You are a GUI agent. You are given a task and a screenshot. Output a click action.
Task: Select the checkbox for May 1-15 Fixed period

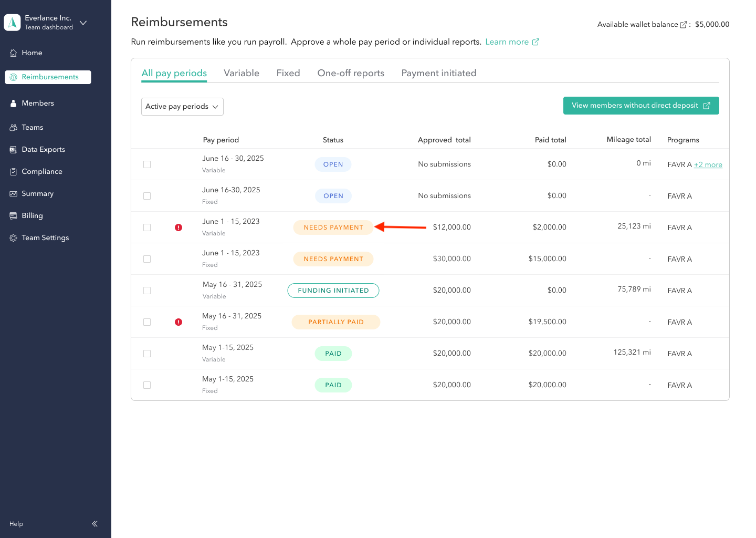[x=147, y=385]
